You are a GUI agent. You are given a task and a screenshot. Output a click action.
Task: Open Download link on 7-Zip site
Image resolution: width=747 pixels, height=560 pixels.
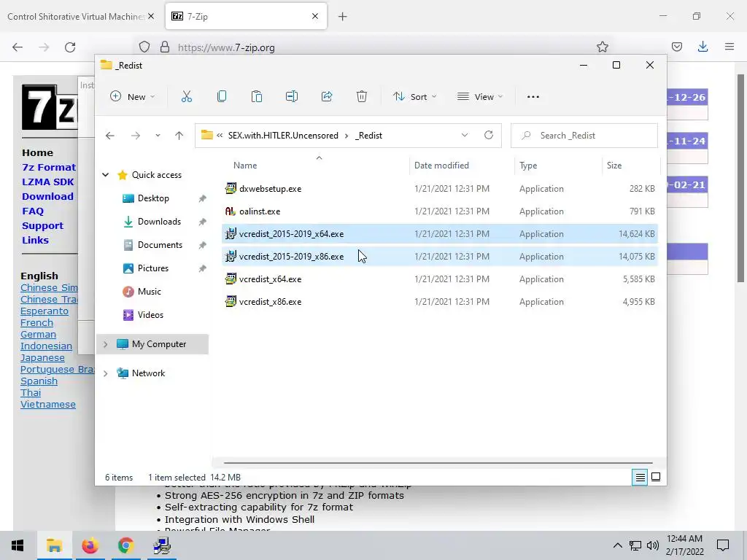(x=47, y=196)
